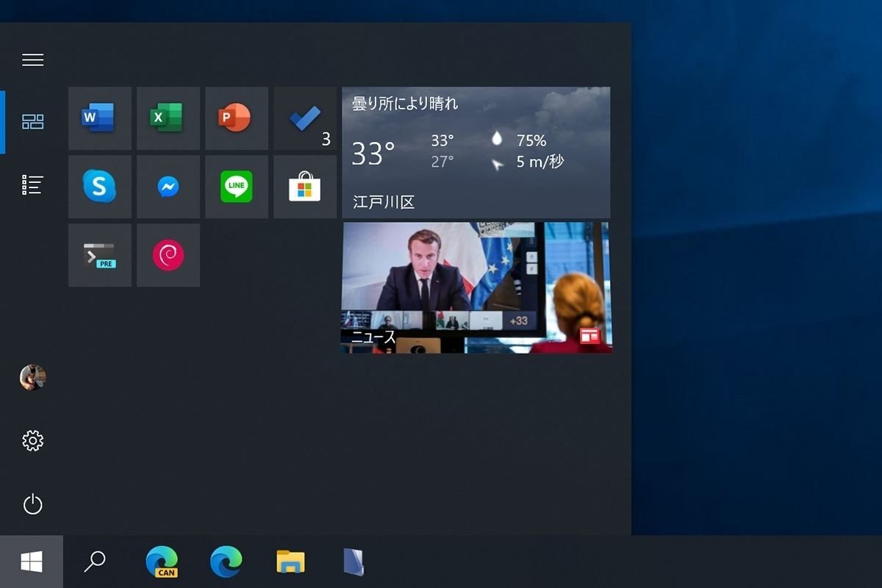The image size is (882, 588).
Task: Click the Windows Start button
Action: [x=32, y=562]
